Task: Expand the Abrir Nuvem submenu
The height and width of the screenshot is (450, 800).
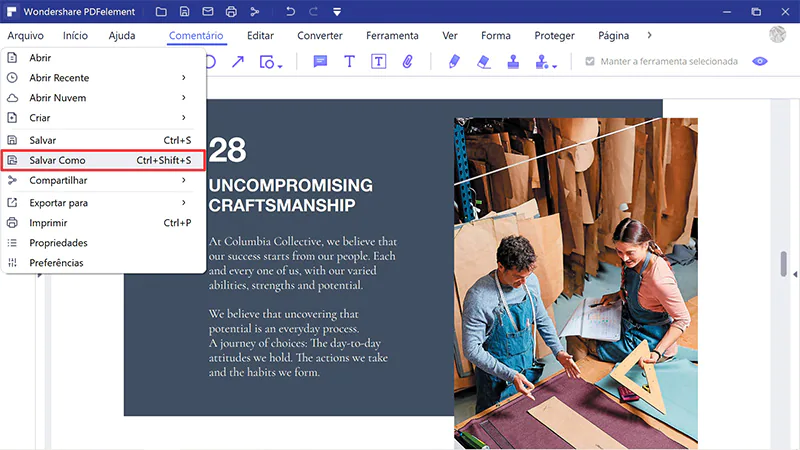Action: pyautogui.click(x=103, y=97)
